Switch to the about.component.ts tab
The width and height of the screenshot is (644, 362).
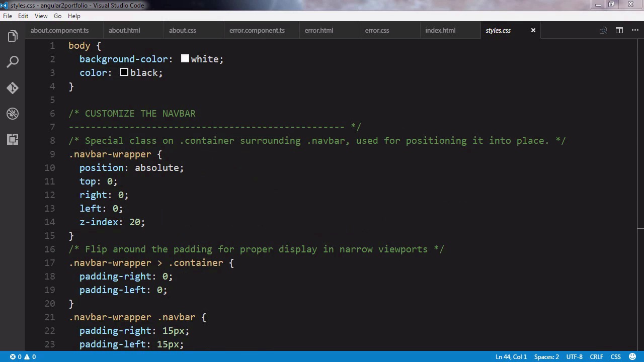(x=59, y=30)
